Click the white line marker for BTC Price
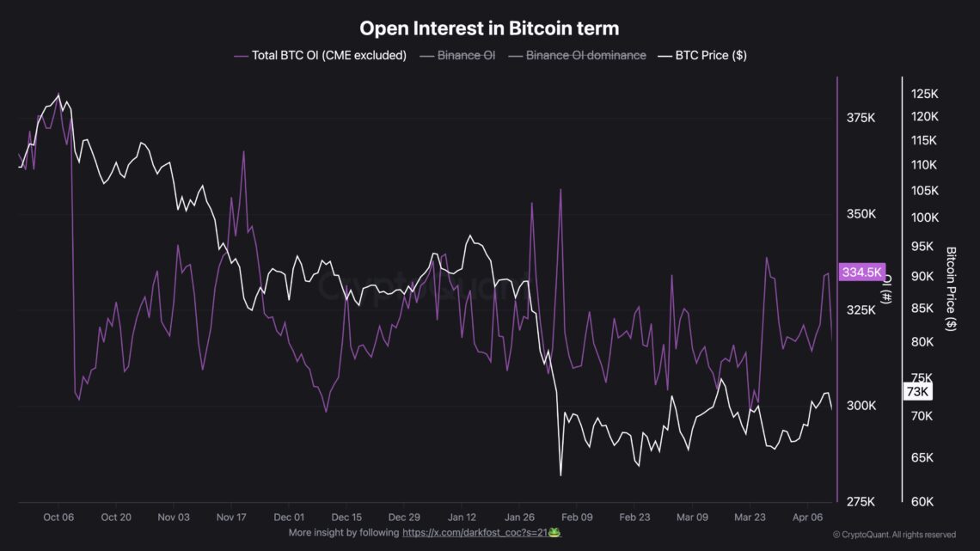Image resolution: width=980 pixels, height=551 pixels. 665,56
